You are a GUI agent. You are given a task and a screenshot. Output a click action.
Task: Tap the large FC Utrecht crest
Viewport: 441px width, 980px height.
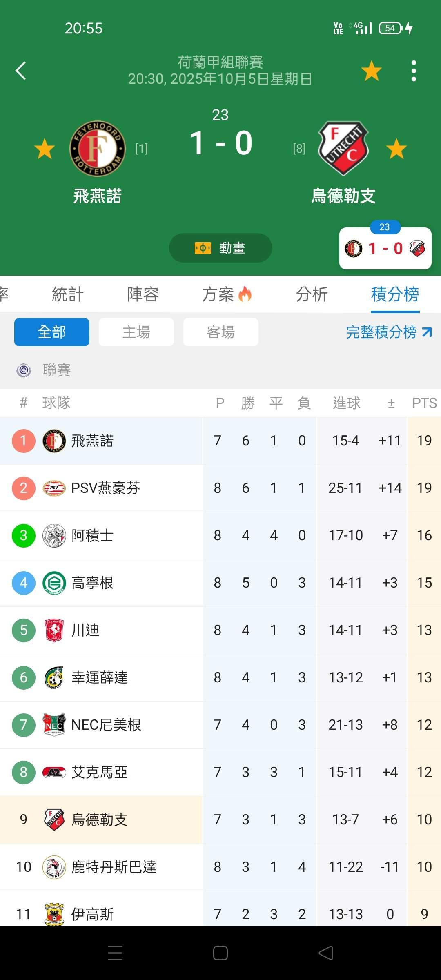pos(343,149)
